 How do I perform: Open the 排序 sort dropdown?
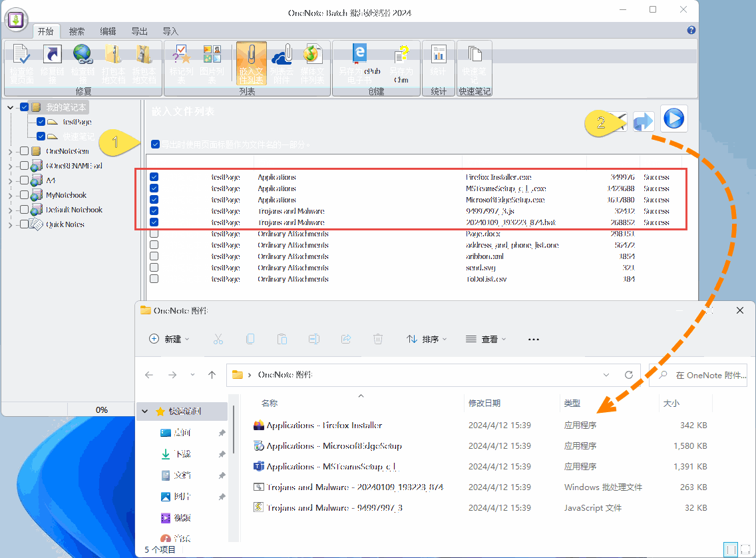click(x=427, y=339)
